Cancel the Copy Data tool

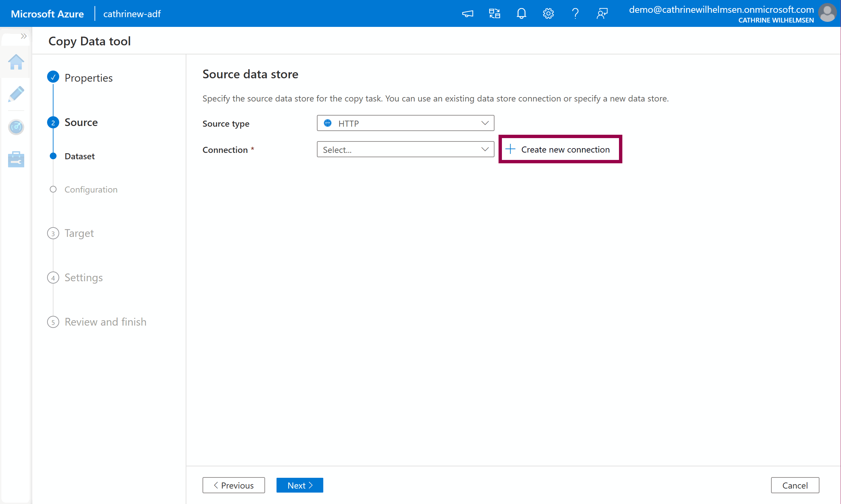click(x=795, y=485)
